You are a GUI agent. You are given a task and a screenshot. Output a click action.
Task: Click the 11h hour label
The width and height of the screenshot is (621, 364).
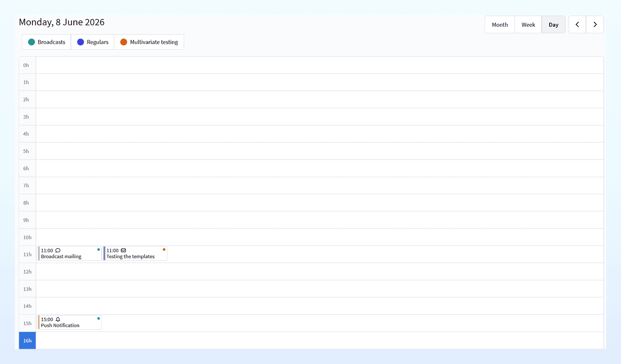[28, 255]
